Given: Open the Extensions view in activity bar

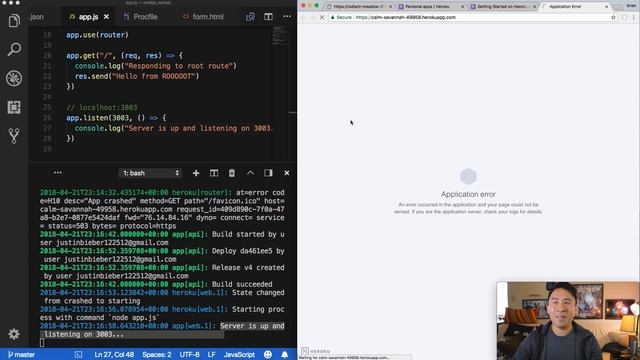Looking at the screenshot, I should point(14,107).
